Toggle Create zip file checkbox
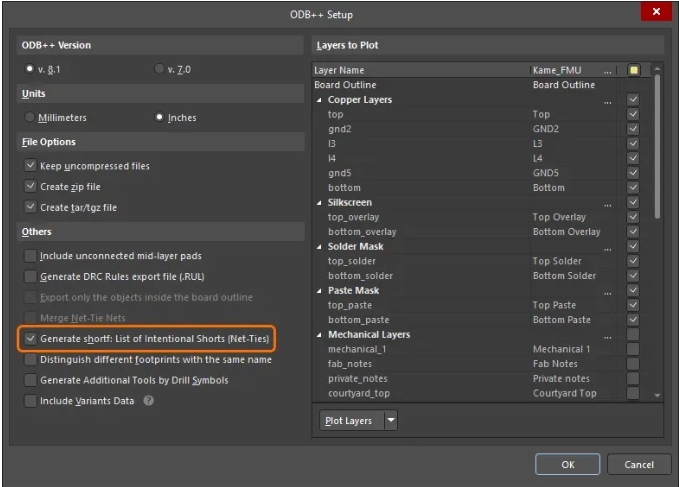 30,186
